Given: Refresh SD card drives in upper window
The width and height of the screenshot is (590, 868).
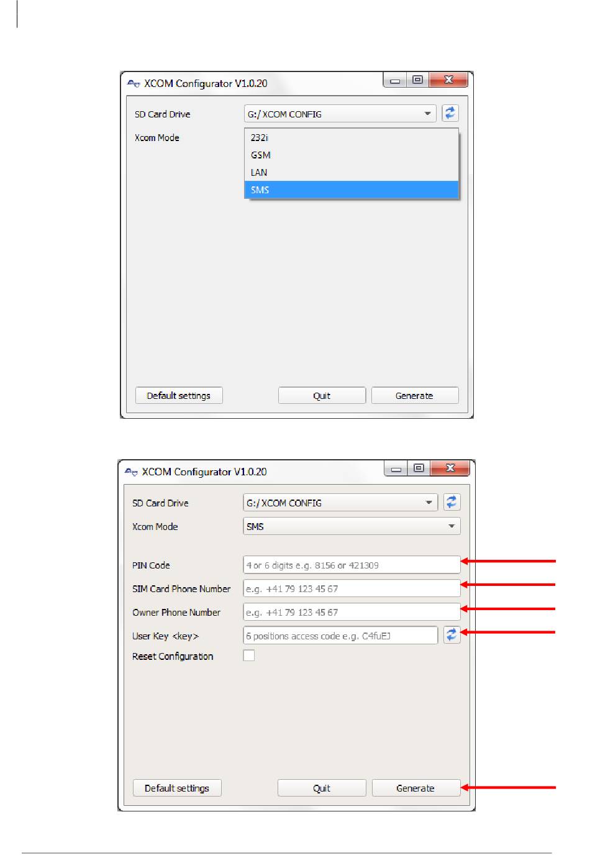Looking at the screenshot, I should pyautogui.click(x=450, y=113).
